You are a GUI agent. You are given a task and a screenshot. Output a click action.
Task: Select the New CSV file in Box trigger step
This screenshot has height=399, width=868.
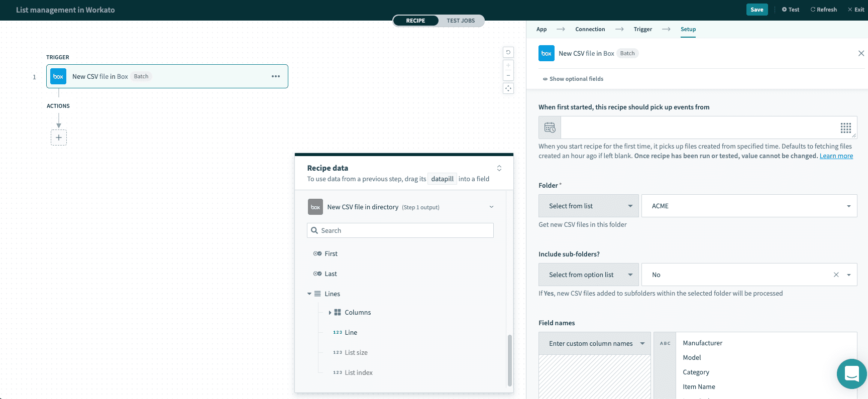(167, 76)
